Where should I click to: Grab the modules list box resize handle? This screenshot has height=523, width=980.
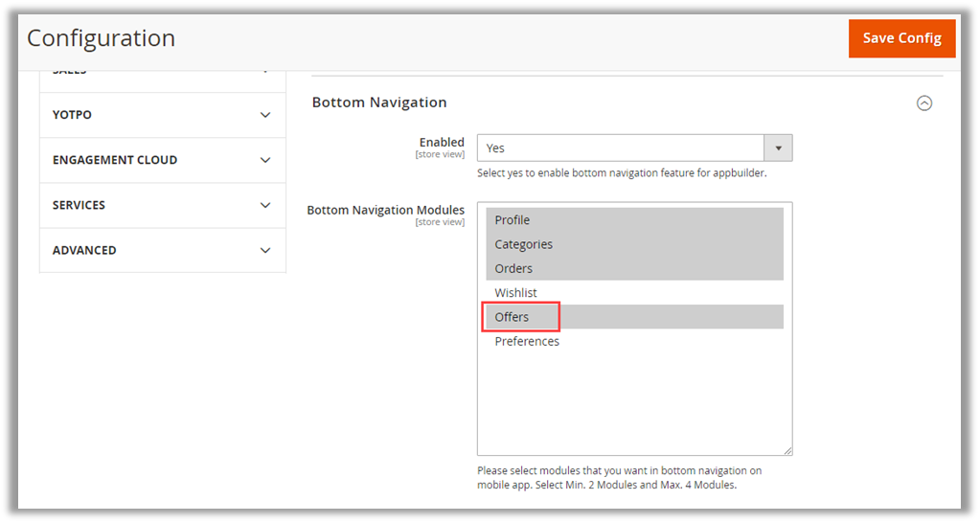click(787, 450)
